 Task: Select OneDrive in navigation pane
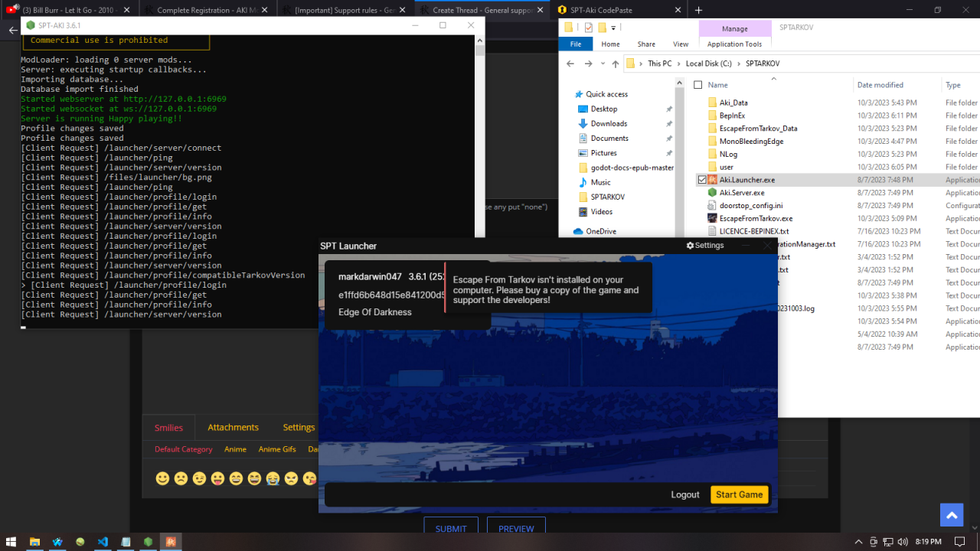(600, 231)
